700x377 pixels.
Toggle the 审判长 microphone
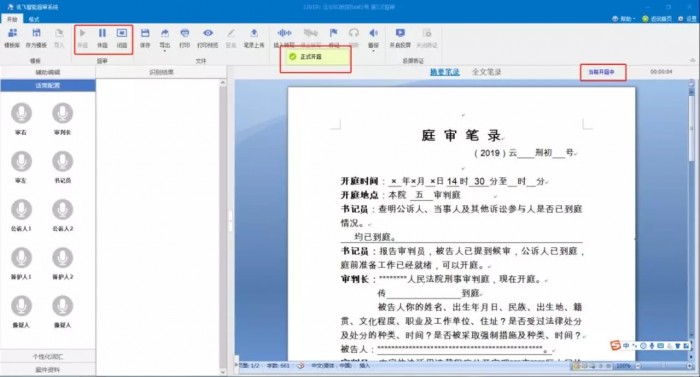(62, 118)
